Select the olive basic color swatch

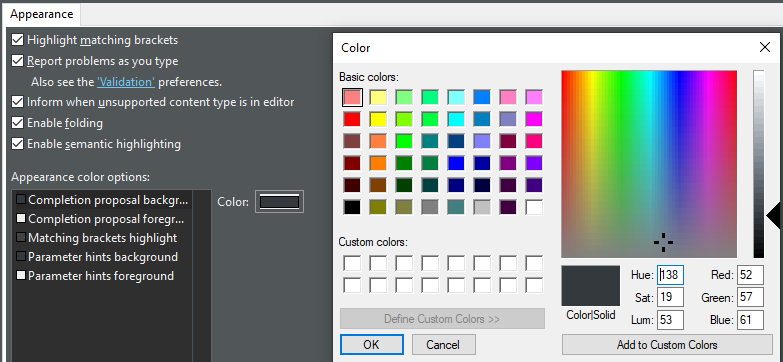coord(378,207)
